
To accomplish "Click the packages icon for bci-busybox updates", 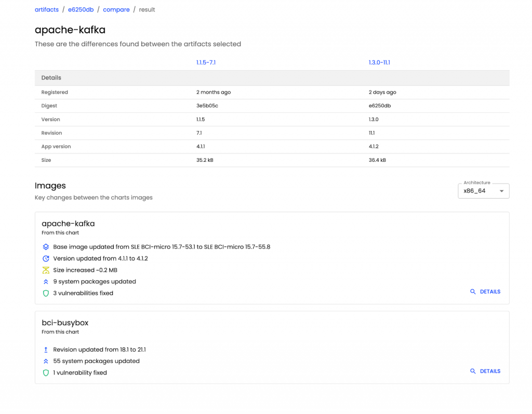I will click(46, 360).
